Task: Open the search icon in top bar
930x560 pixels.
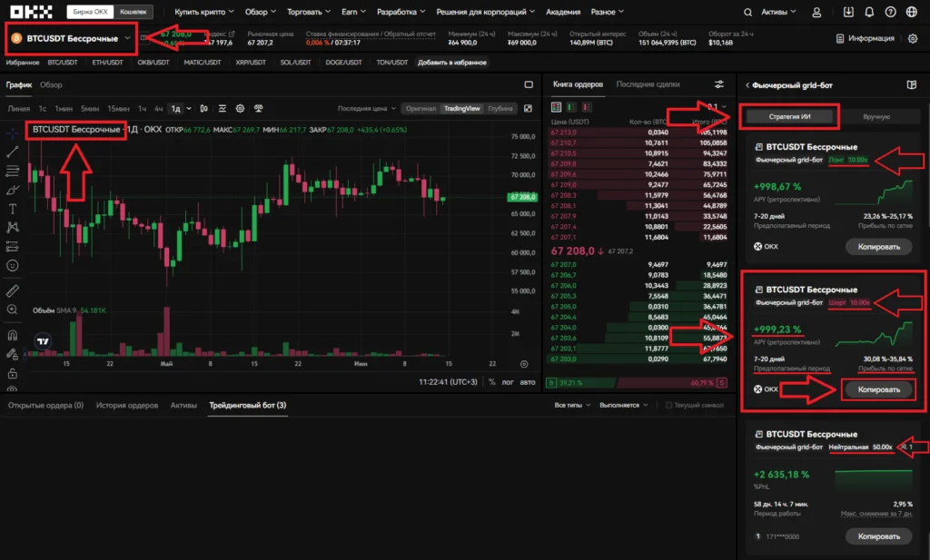Action: [x=748, y=12]
